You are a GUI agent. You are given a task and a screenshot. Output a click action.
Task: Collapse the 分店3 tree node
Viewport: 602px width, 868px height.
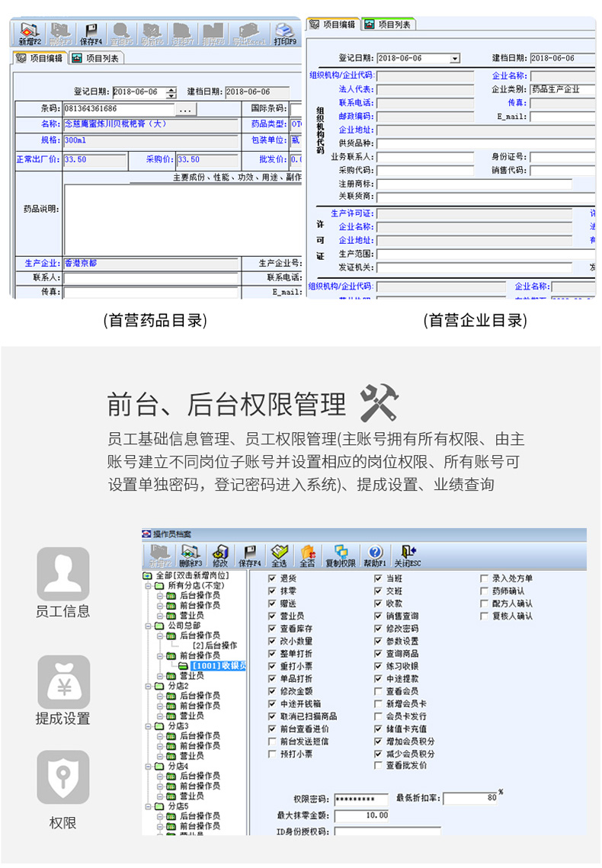(149, 725)
